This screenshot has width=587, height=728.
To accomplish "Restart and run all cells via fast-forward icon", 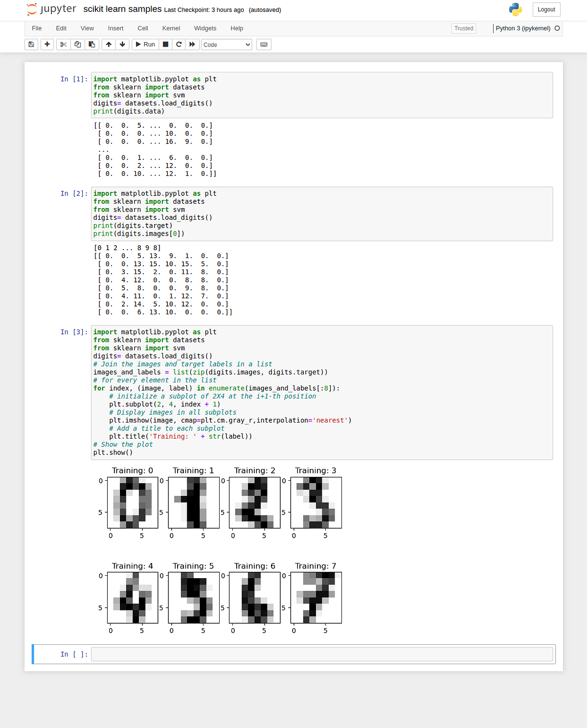I will pos(192,45).
